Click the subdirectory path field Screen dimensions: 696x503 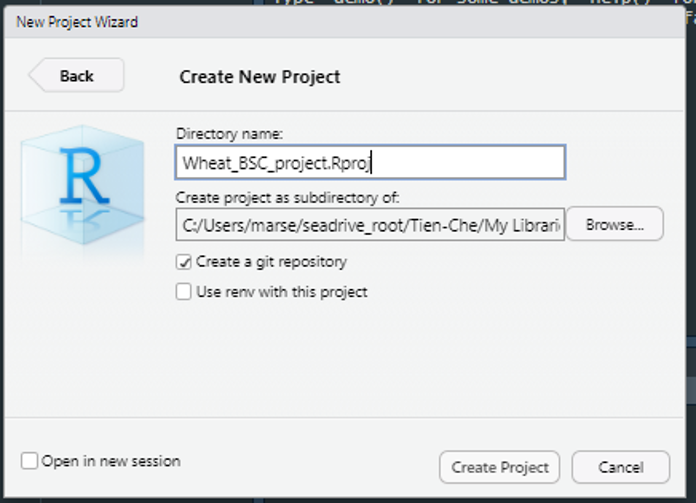click(369, 225)
